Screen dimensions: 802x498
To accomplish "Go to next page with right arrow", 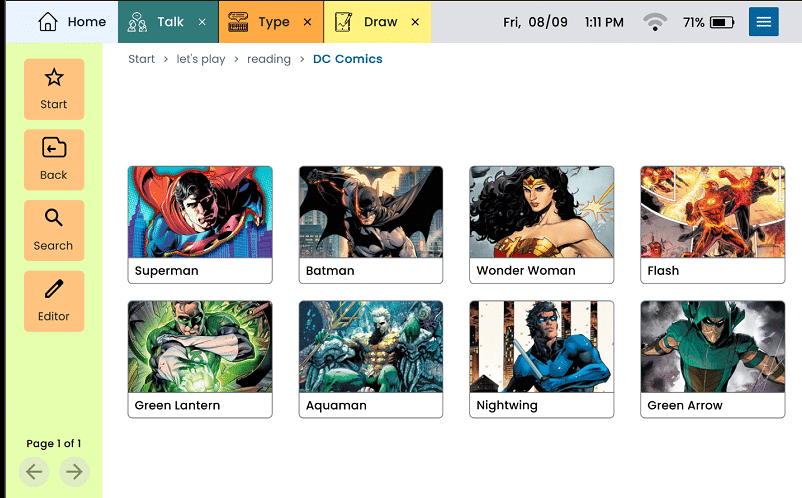I will (74, 471).
